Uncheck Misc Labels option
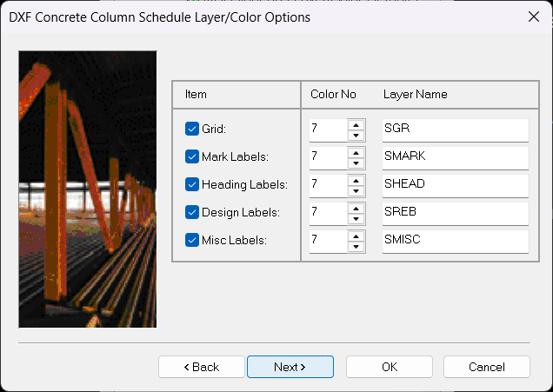553x392 pixels. click(x=192, y=240)
